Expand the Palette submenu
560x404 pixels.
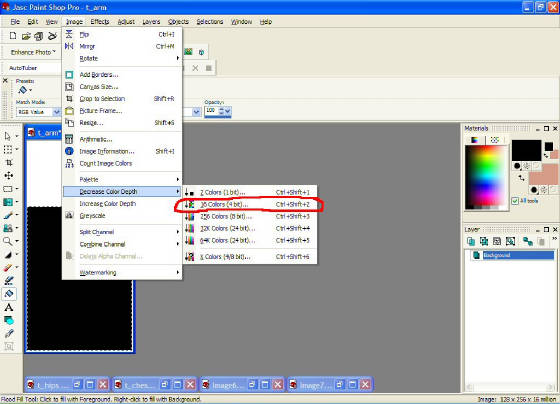[x=122, y=179]
